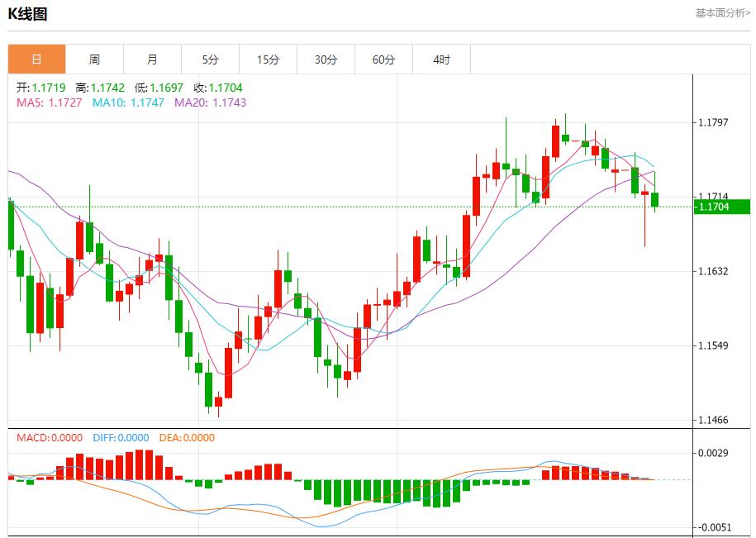Click the DIFF value label
The image size is (756, 538).
pyautogui.click(x=121, y=437)
